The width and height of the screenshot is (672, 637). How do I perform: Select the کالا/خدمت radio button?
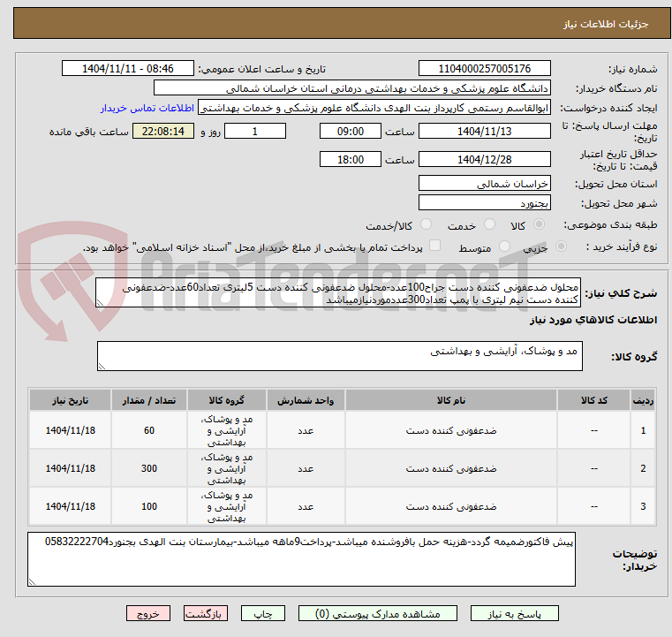[x=426, y=224]
